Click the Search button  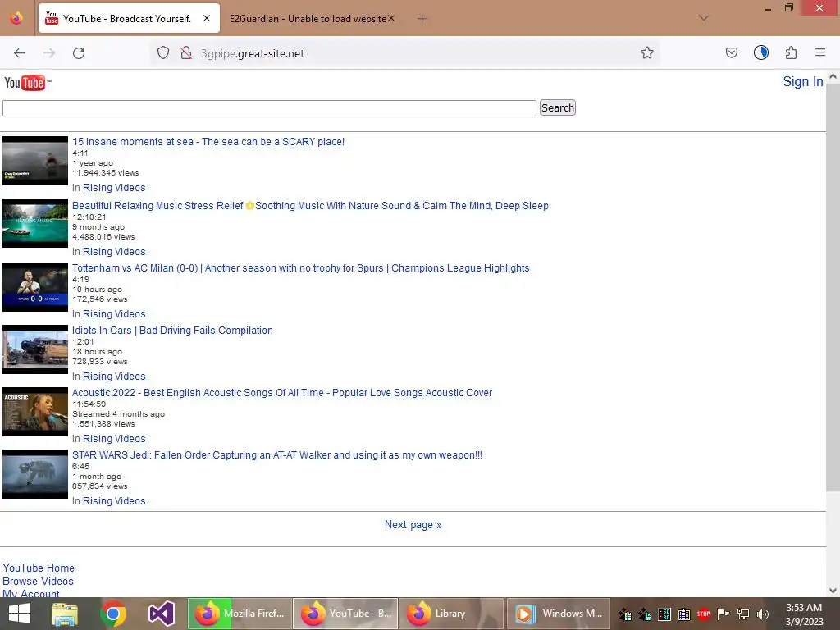pyautogui.click(x=558, y=107)
